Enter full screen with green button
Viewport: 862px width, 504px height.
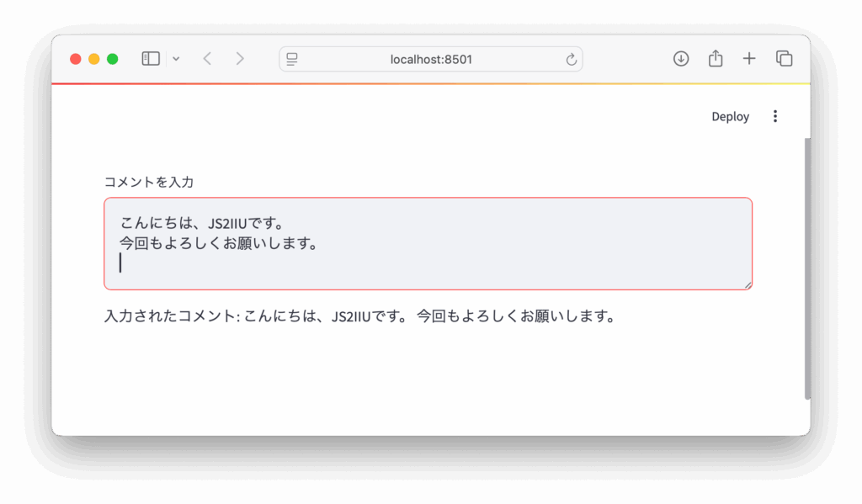click(113, 59)
